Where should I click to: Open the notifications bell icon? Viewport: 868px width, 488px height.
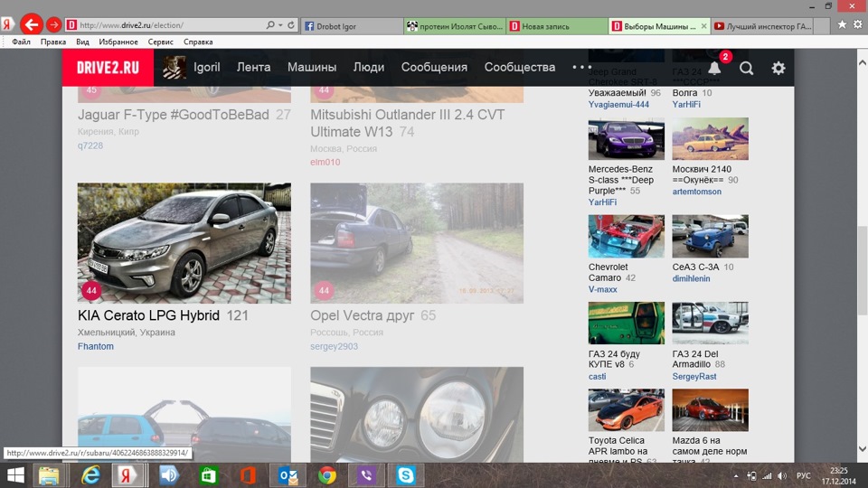click(x=714, y=68)
